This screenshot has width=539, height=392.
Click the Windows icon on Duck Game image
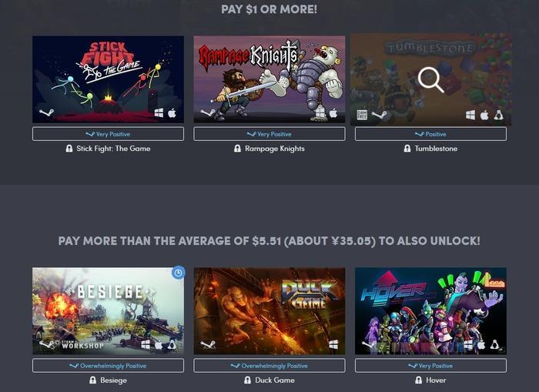[333, 344]
